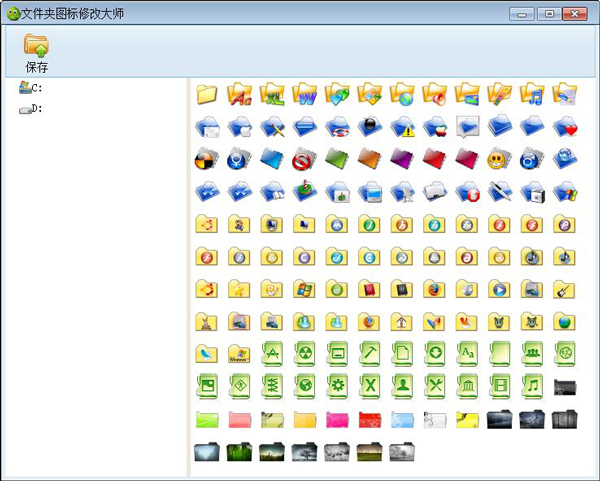Select the blank green folder without symbol
This screenshot has height=481, width=600.
pyautogui.click(x=499, y=354)
